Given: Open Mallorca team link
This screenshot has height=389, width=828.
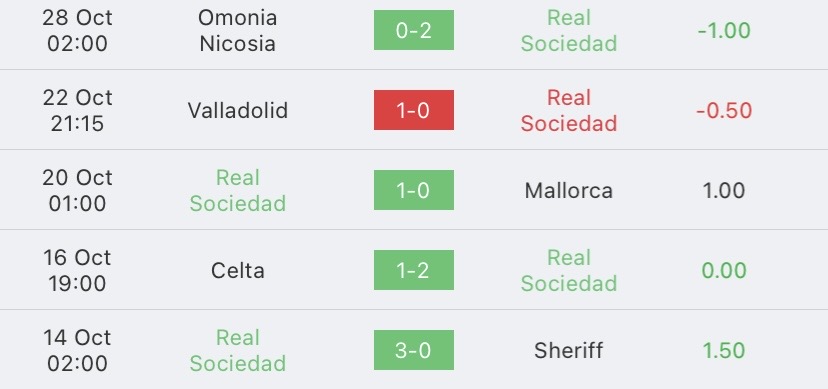Looking at the screenshot, I should point(569,191).
